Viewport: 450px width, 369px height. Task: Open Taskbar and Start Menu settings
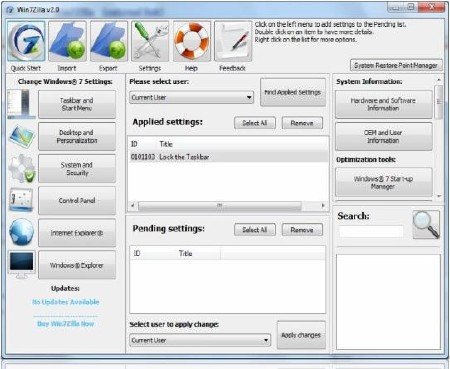77,104
